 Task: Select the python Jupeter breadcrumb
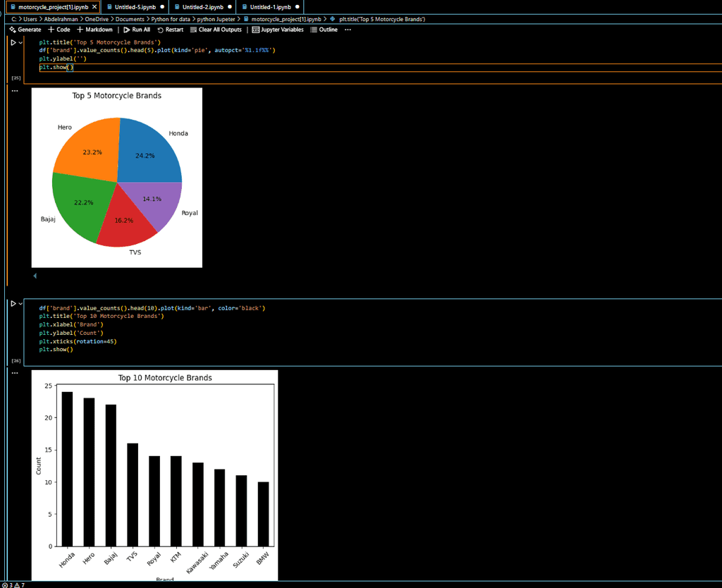pos(216,19)
